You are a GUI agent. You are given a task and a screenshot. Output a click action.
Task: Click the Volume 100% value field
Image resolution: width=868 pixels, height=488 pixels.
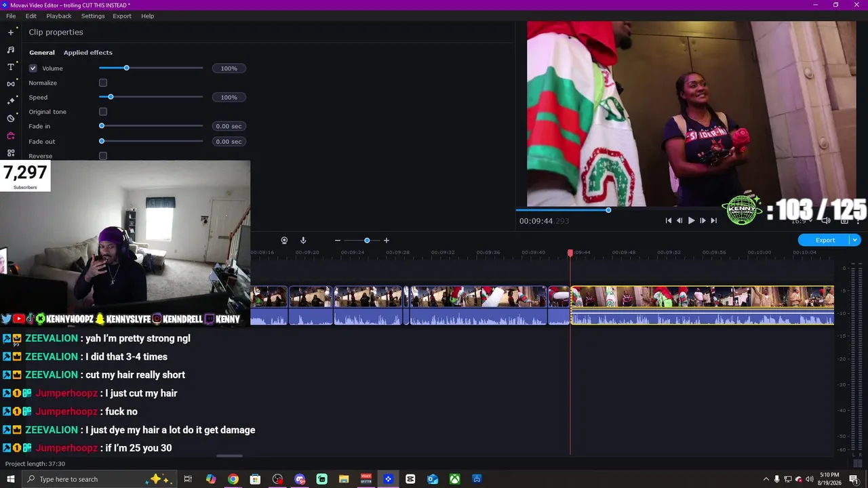click(229, 68)
